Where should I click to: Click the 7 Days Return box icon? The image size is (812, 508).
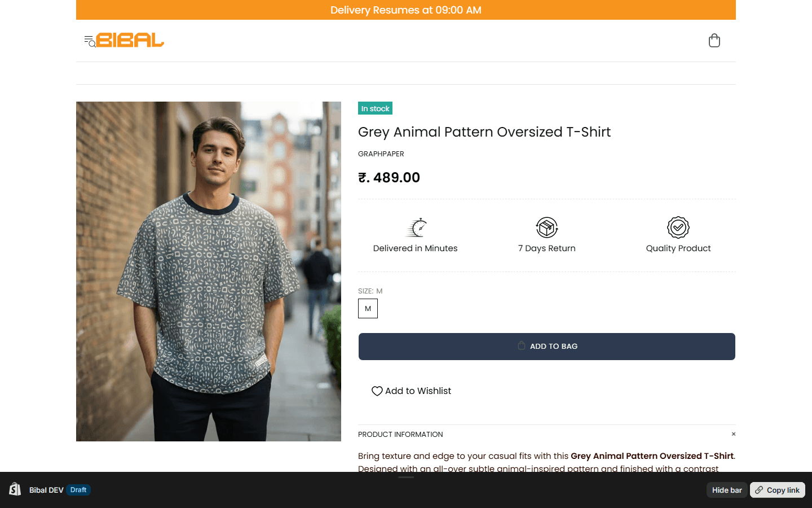tap(546, 227)
